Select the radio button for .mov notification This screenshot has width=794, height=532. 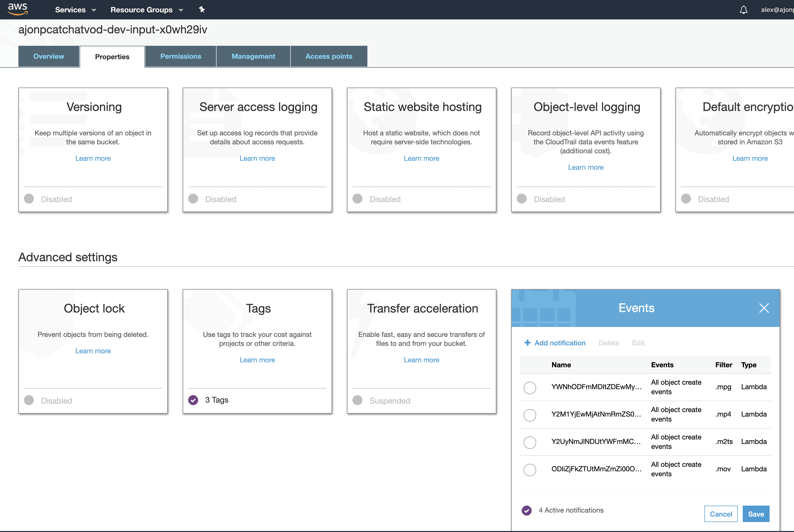[x=529, y=469]
